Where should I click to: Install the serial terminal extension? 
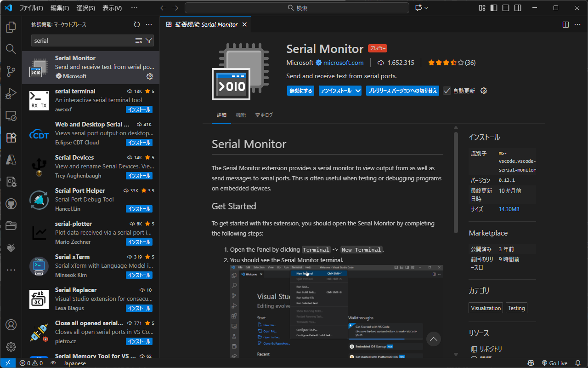coord(139,109)
